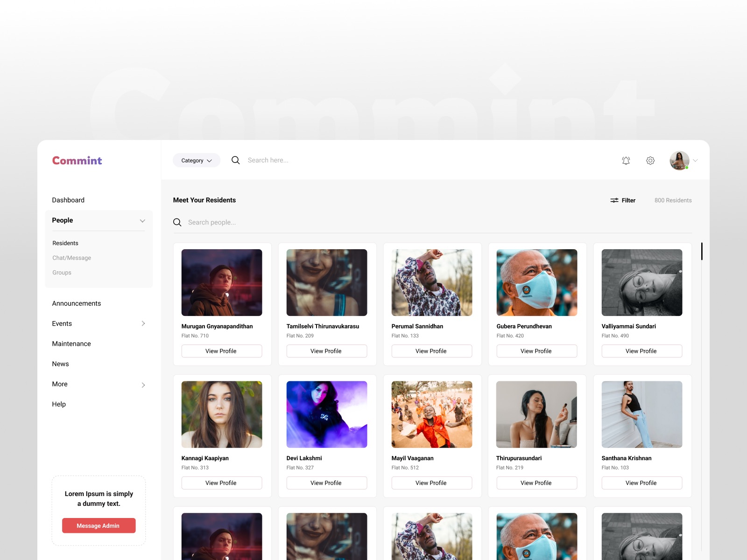Click the residents list scrollbar thumb

coord(702,252)
